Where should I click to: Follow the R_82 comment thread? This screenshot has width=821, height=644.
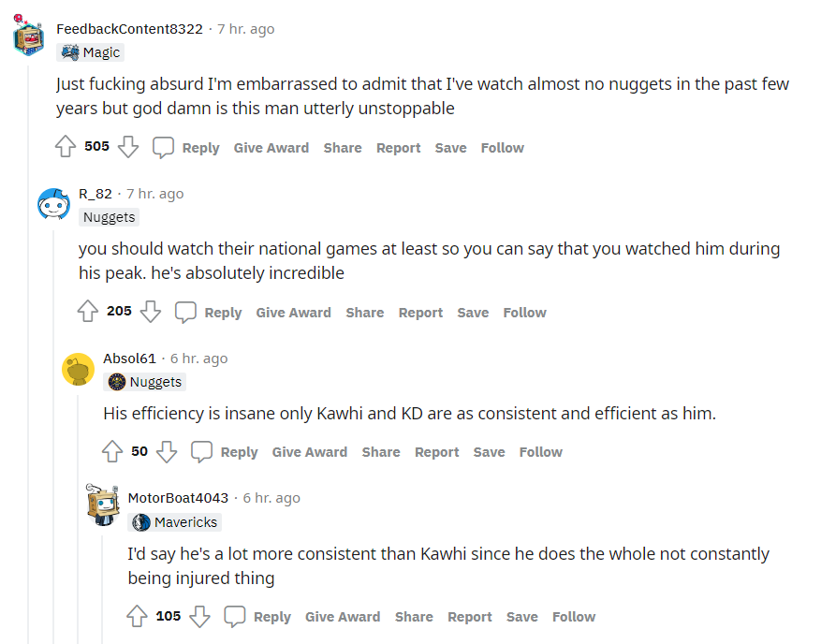click(x=524, y=313)
